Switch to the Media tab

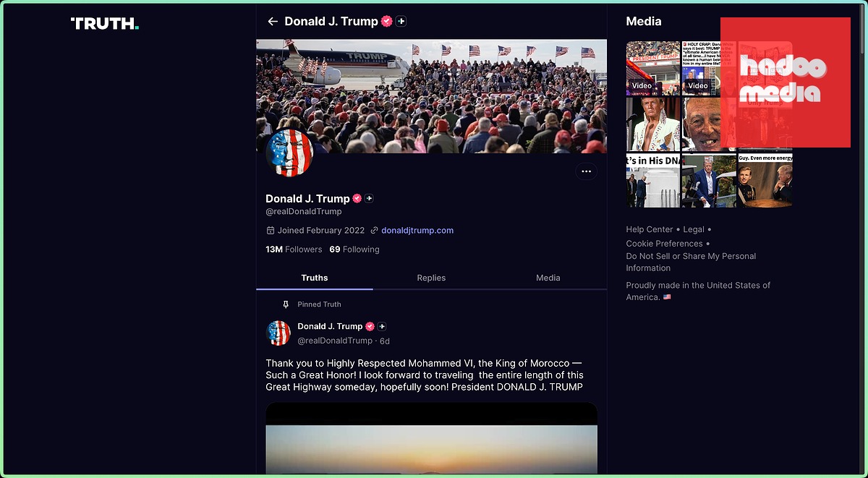[x=548, y=278]
